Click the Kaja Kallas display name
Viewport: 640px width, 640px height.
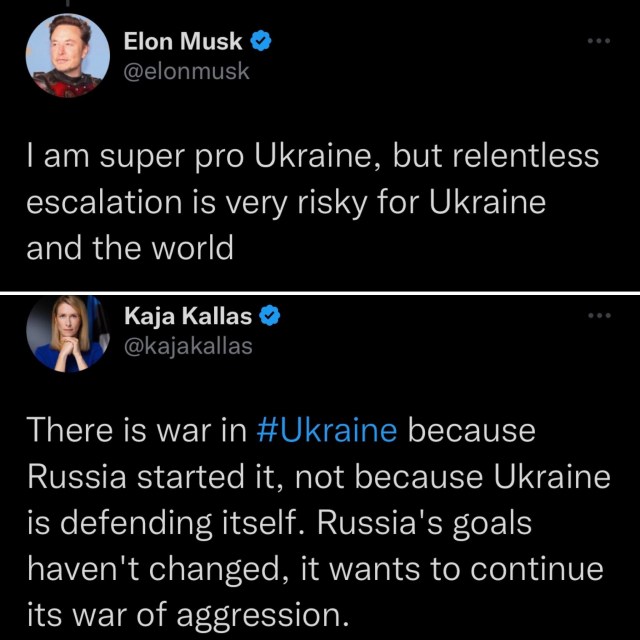pyautogui.click(x=186, y=319)
